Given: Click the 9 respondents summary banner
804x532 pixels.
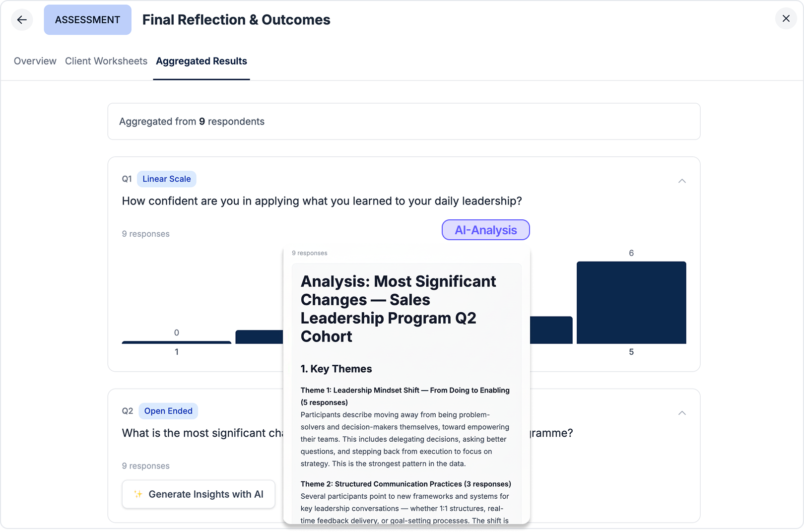Looking at the screenshot, I should point(192,121).
